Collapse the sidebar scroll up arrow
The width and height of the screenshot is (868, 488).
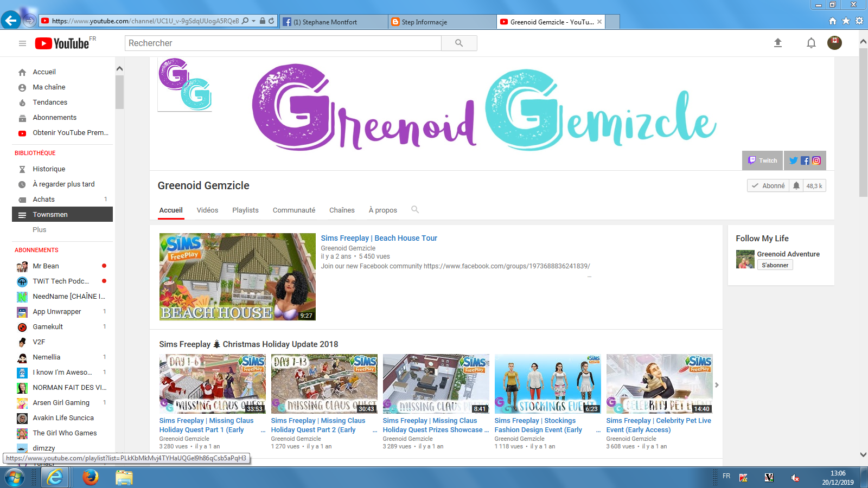click(119, 69)
